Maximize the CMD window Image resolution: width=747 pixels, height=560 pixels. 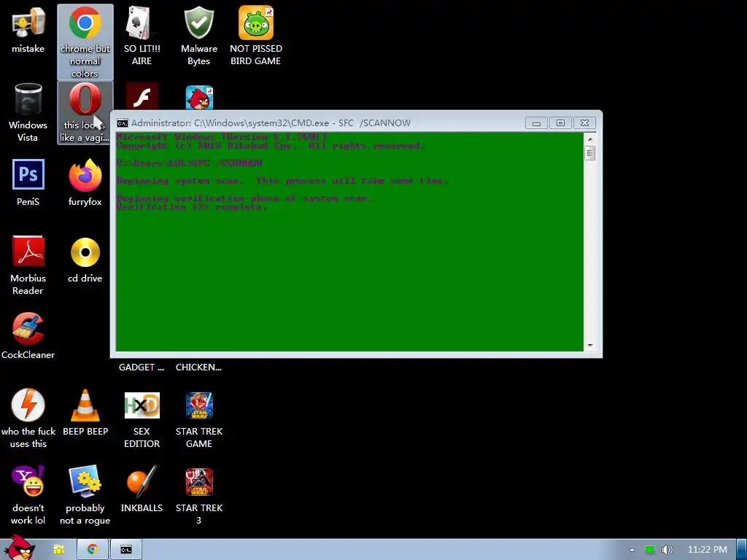pos(561,123)
